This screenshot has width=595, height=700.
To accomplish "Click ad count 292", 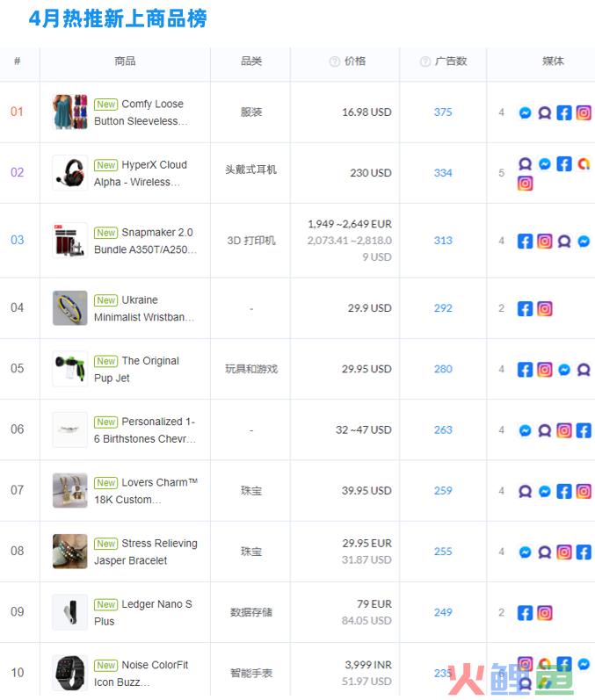I will pos(443,308).
